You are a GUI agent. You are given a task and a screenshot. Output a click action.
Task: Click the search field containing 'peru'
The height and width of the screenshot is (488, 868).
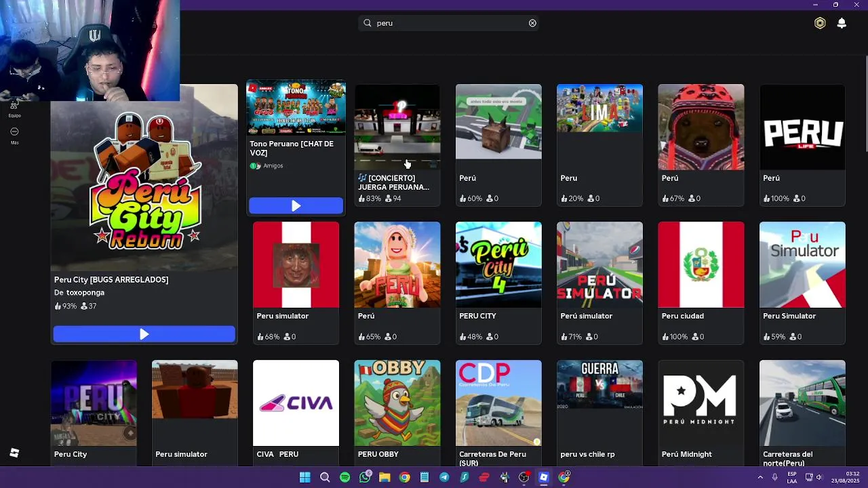pyautogui.click(x=449, y=23)
